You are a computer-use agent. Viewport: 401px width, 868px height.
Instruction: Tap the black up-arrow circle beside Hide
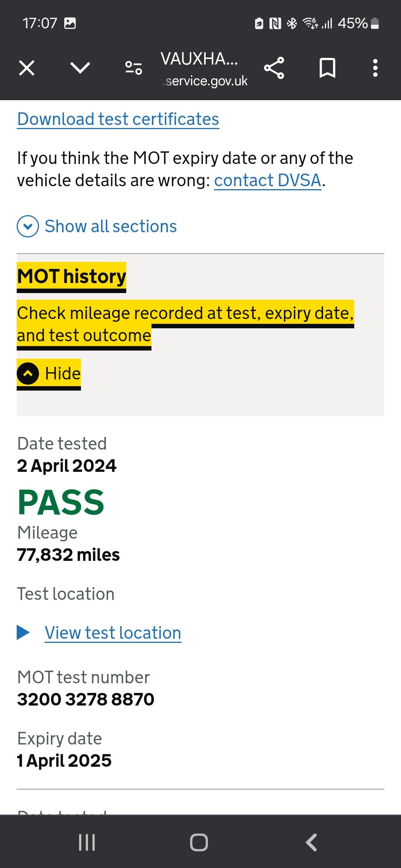click(x=28, y=374)
